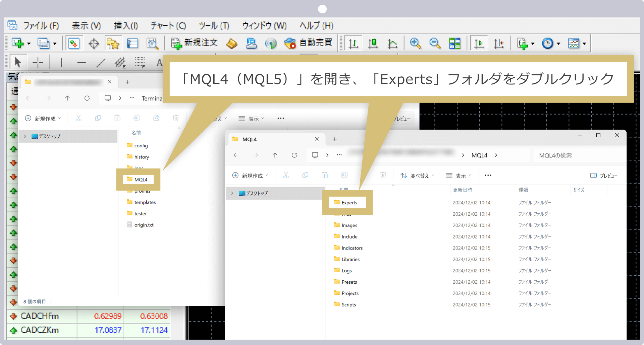
Task: Toggle プレビュー pane in MQL4 window
Action: (x=604, y=176)
